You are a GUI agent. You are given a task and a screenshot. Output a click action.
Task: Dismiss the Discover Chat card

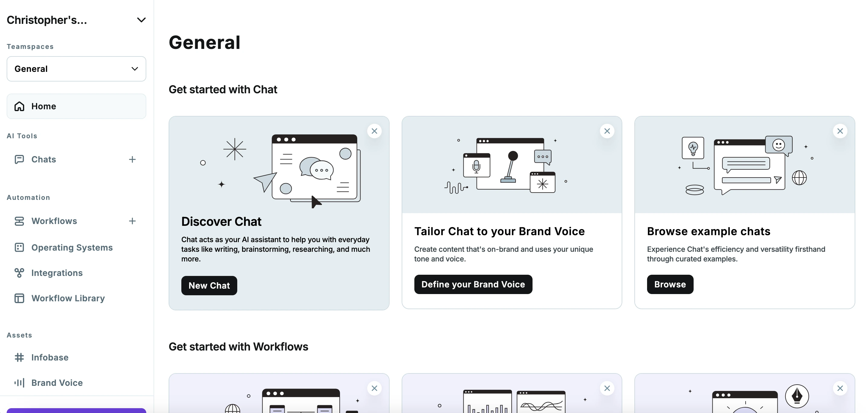[x=375, y=131]
